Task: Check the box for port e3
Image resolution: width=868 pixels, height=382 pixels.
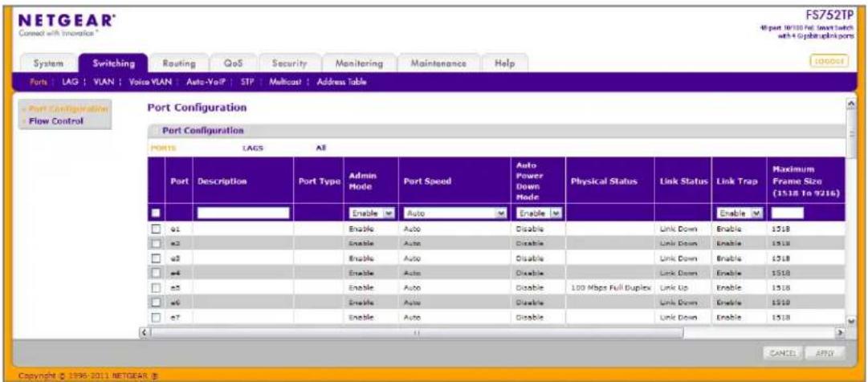Action: point(157,258)
